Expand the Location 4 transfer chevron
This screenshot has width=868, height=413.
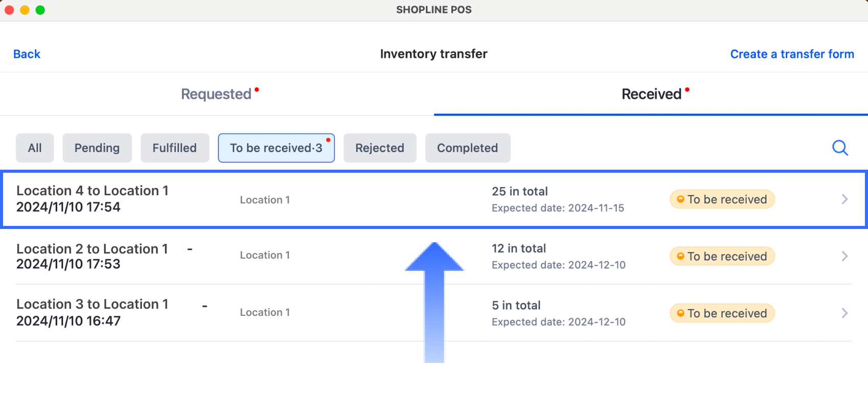tap(845, 199)
